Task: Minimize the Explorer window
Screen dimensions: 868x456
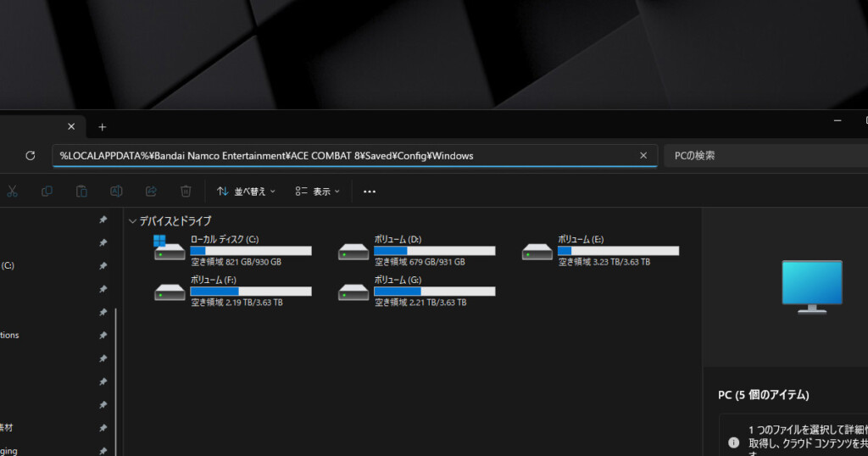Action: pyautogui.click(x=837, y=120)
